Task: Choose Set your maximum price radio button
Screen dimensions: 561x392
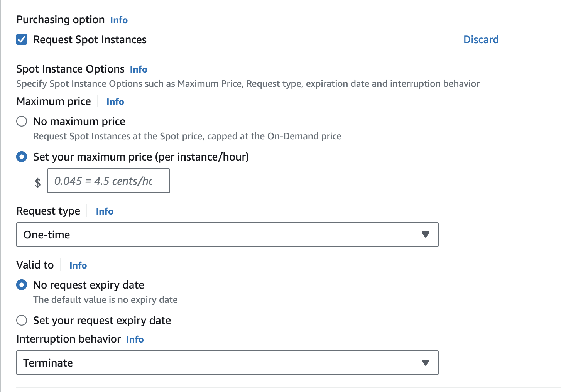Action: click(22, 157)
